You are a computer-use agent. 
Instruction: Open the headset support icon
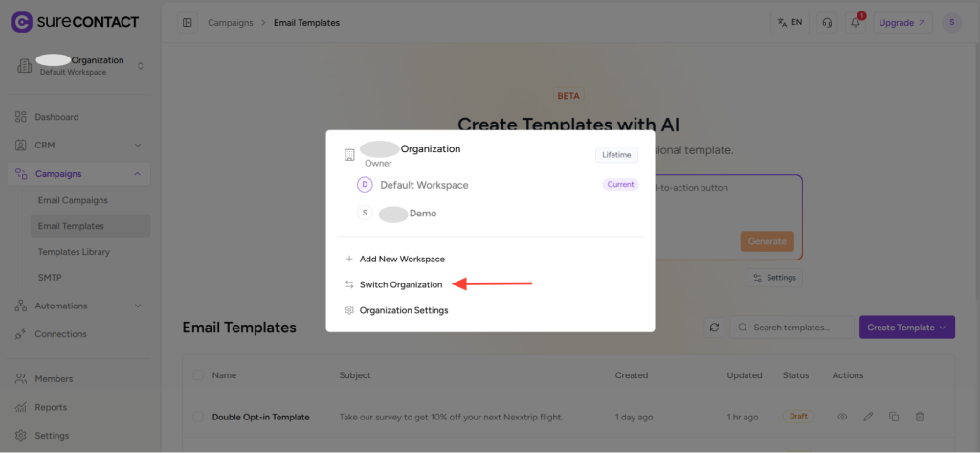(x=827, y=22)
